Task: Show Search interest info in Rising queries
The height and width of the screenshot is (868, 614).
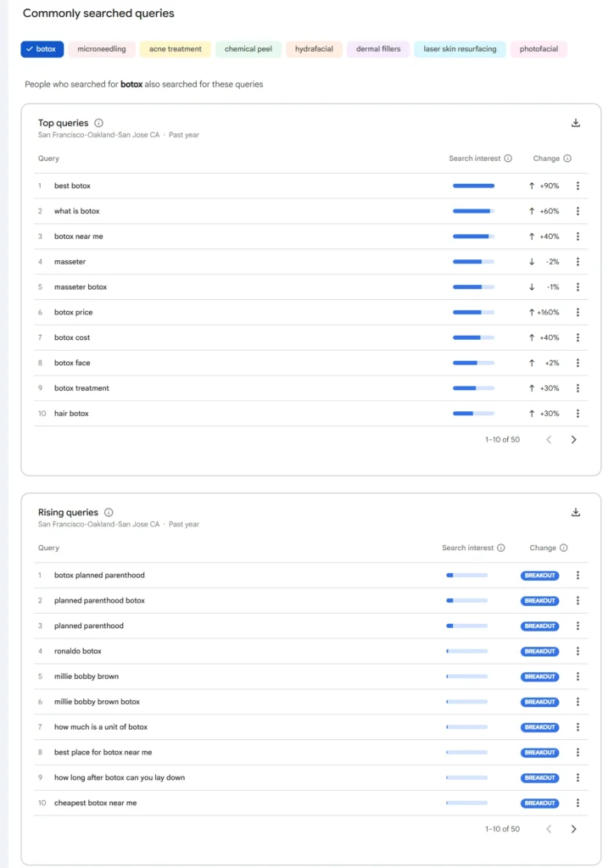Action: [500, 548]
